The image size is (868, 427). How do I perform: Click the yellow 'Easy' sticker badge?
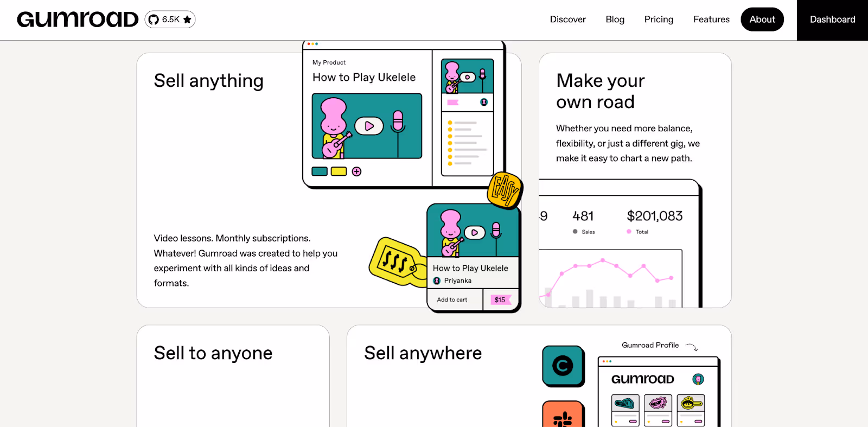click(x=505, y=190)
